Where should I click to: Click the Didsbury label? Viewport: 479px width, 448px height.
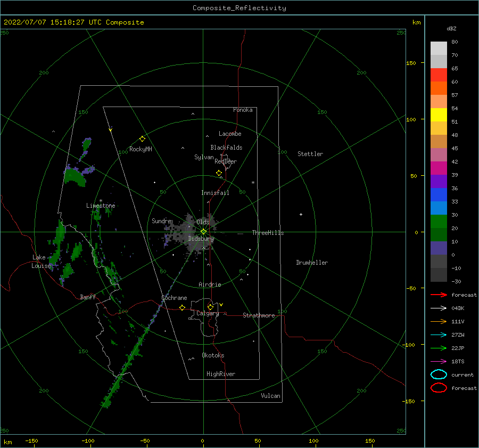pos(201,239)
